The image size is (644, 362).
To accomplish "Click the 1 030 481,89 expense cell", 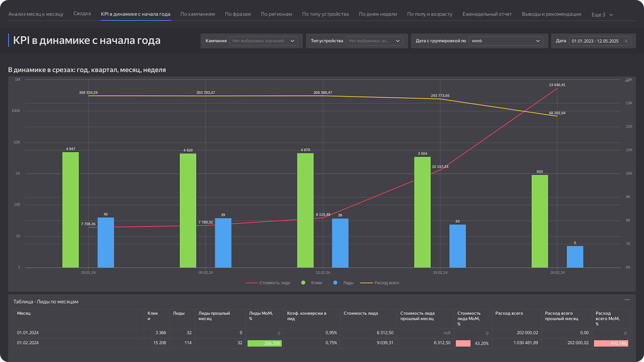I will (516, 343).
